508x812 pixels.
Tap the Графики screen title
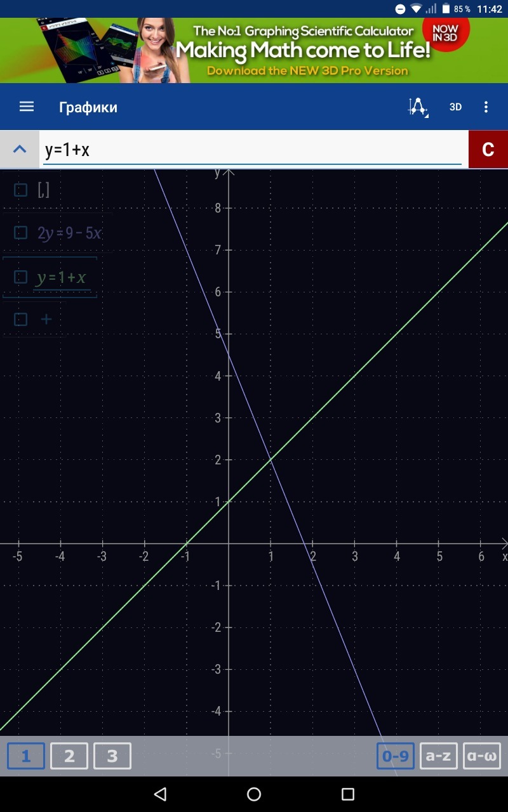88,107
